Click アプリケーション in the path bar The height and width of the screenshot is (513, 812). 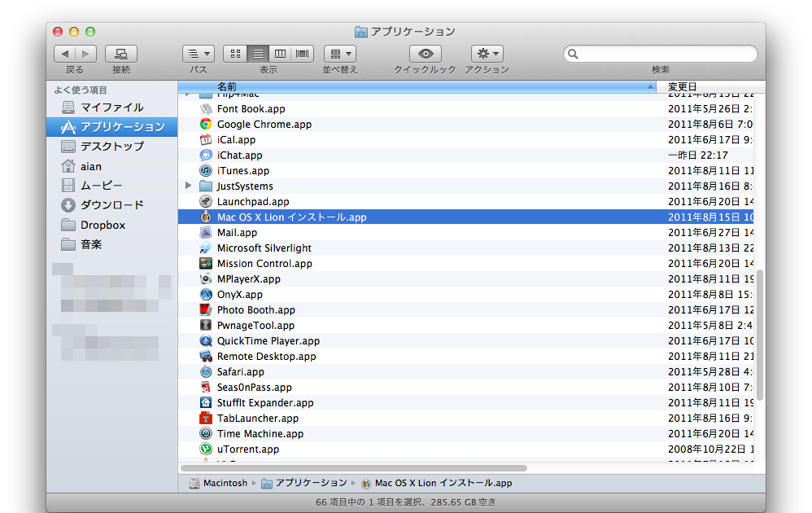coord(304,483)
